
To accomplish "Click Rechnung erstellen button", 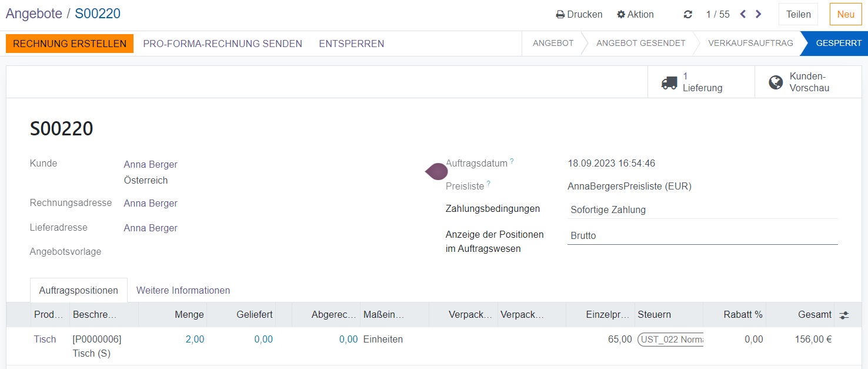I will [69, 44].
